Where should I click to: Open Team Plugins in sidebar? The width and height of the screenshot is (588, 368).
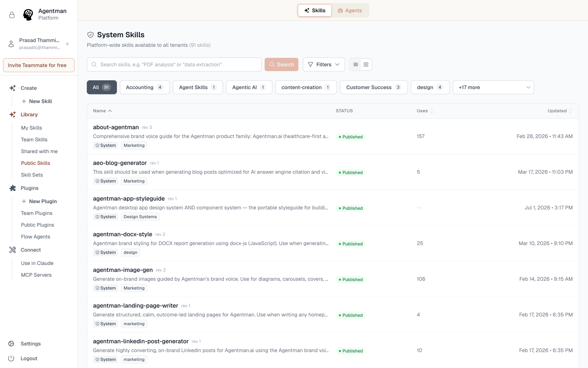tap(37, 213)
